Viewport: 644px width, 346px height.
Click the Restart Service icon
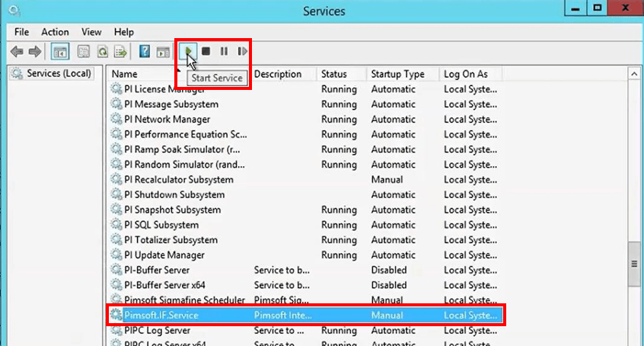tap(242, 51)
